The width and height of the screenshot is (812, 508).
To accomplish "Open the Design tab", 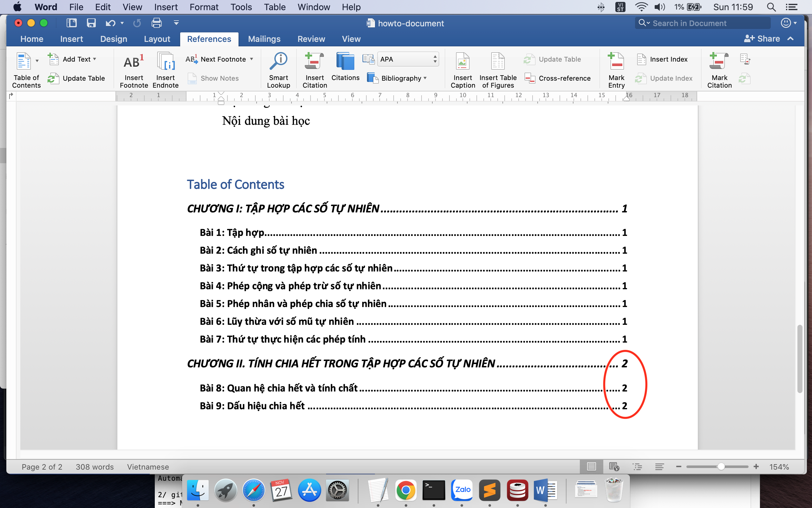I will pos(114,39).
